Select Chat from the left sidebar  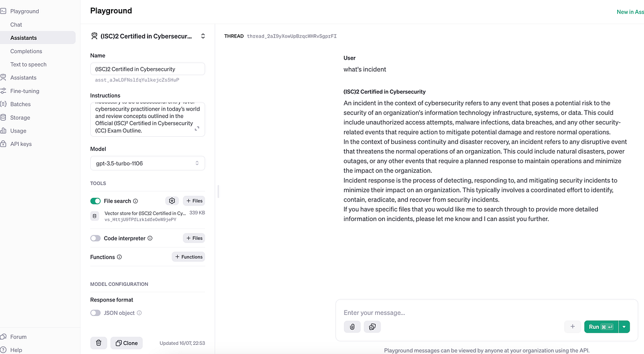[16, 24]
